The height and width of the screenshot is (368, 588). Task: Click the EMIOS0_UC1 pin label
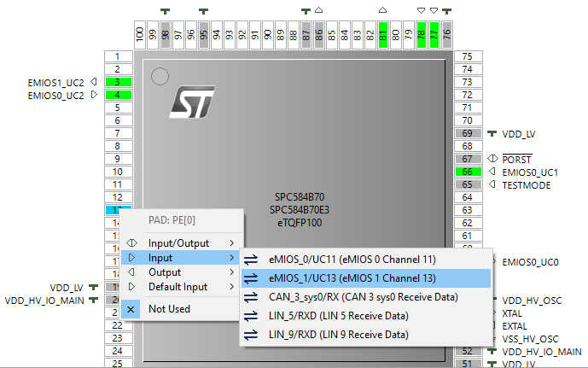click(530, 172)
